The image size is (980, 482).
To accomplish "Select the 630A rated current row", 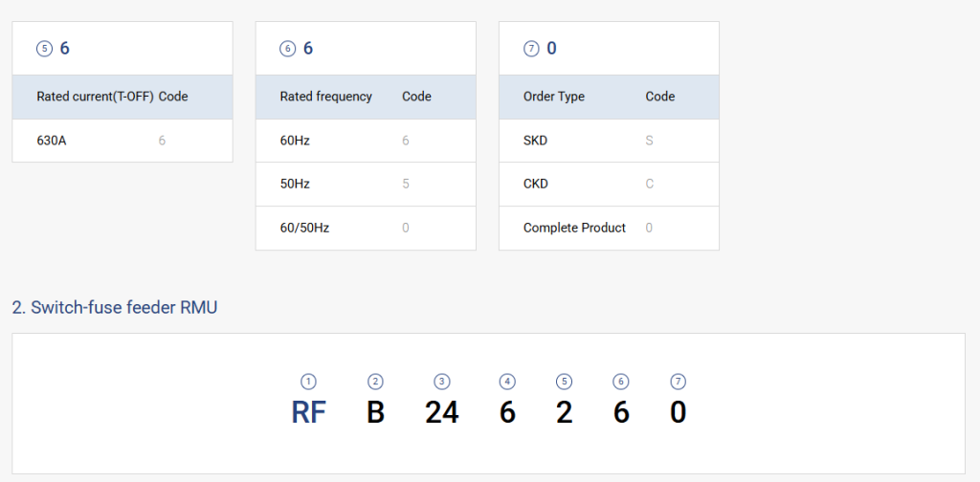I will (122, 141).
